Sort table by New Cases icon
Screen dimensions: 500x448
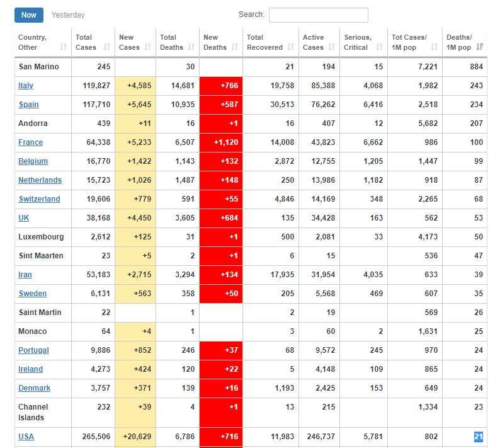click(147, 47)
